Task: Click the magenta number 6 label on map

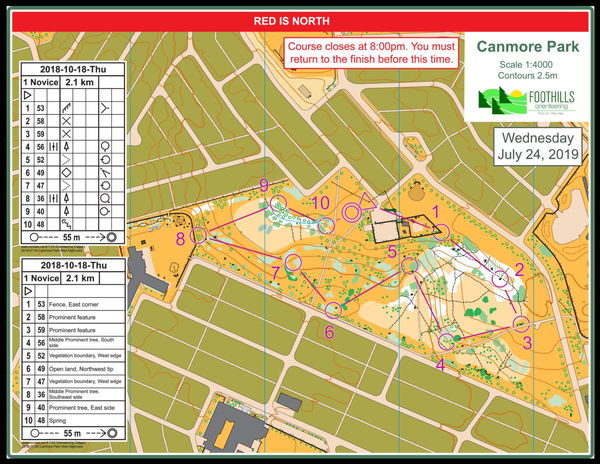Action: [x=329, y=332]
